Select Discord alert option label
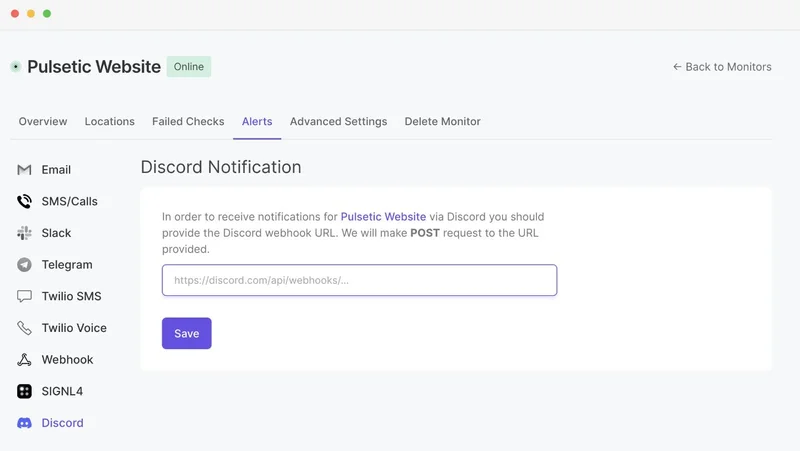Screen dimensions: 800x451 click(62, 423)
